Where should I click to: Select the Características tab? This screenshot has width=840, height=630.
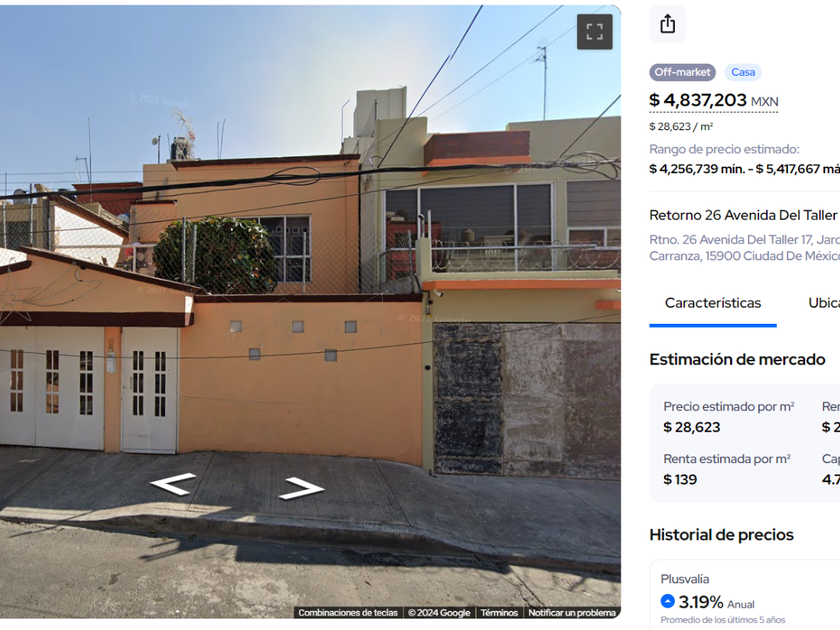[712, 303]
